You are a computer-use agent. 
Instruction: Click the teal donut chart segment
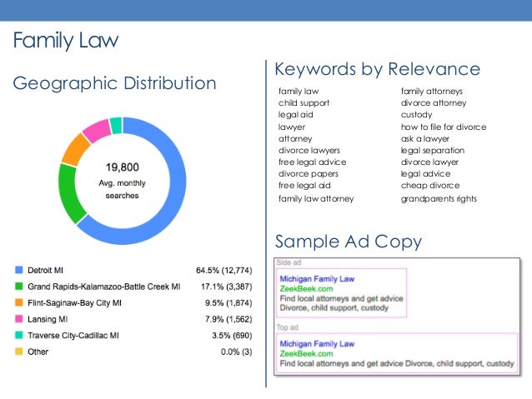coord(116,126)
